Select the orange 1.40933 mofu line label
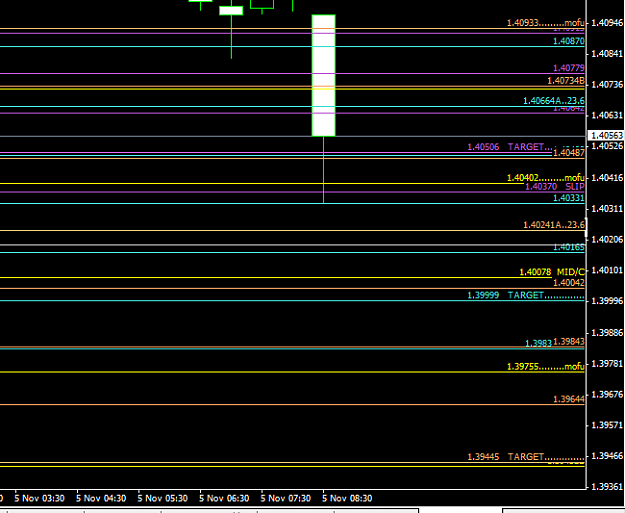 [x=545, y=23]
